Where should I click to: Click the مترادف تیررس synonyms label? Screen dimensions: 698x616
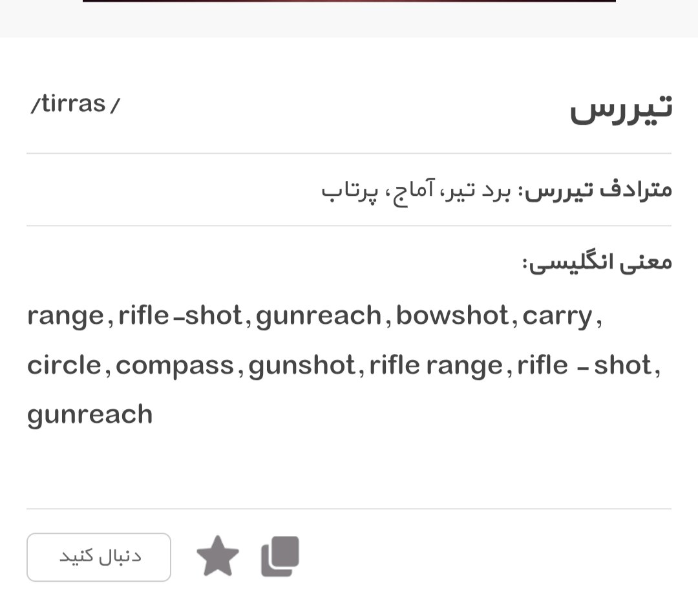598,191
